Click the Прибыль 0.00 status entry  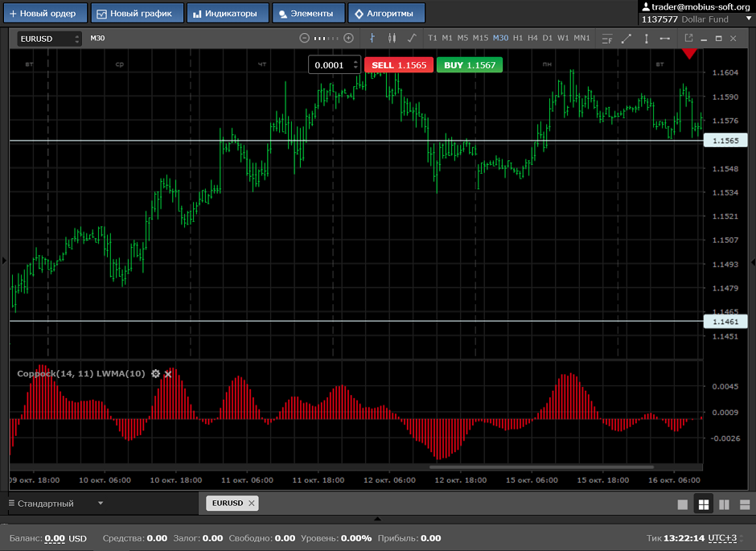pyautogui.click(x=409, y=538)
